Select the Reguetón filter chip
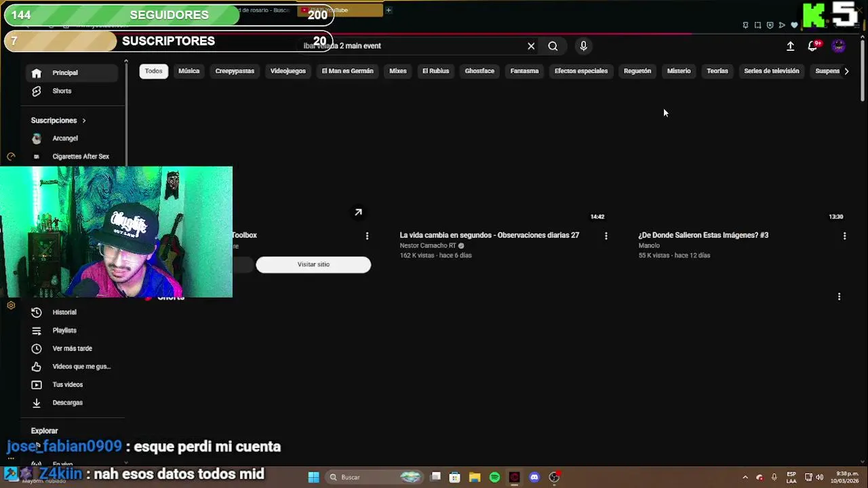Viewport: 868px width, 488px height. pyautogui.click(x=637, y=71)
